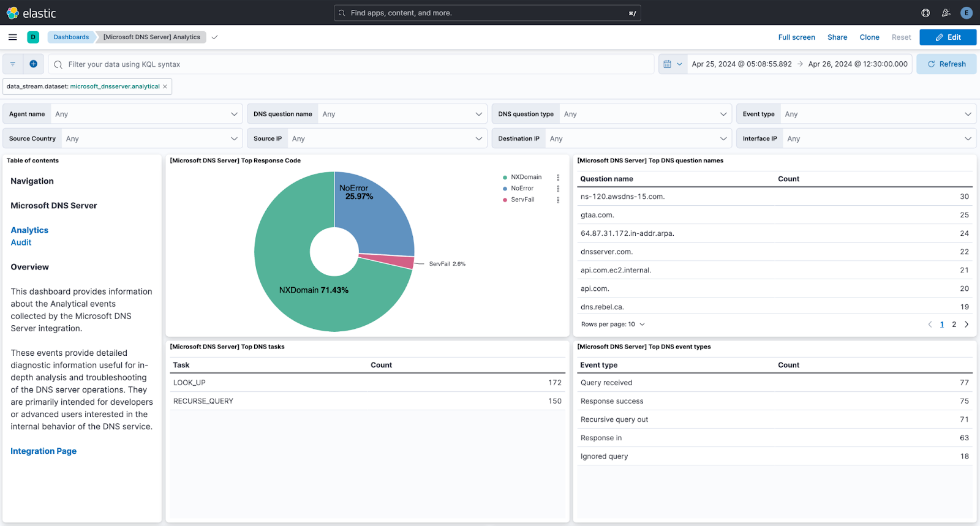This screenshot has height=526, width=980.
Task: Click the add filter plus icon
Action: [33, 64]
